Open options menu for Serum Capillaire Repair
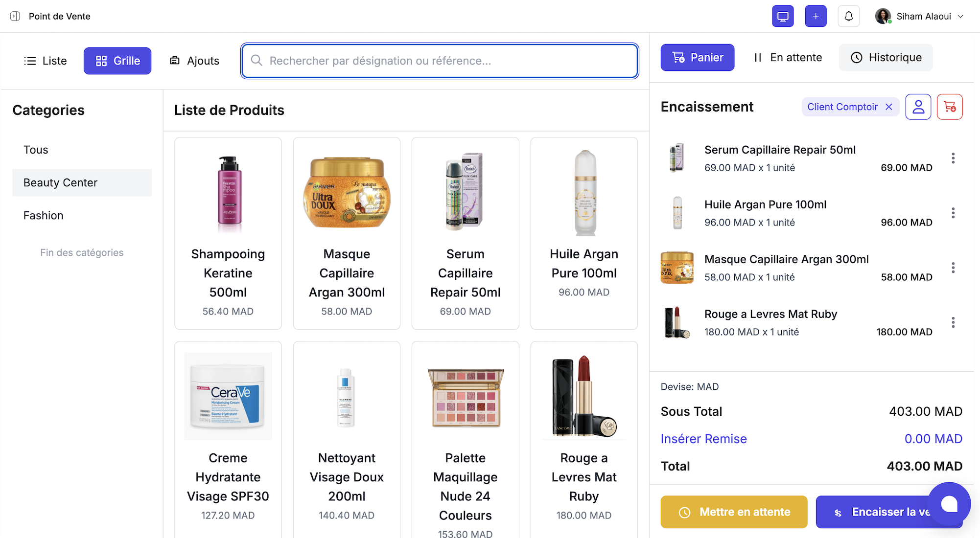Viewport: 980px width, 538px height. coord(953,158)
